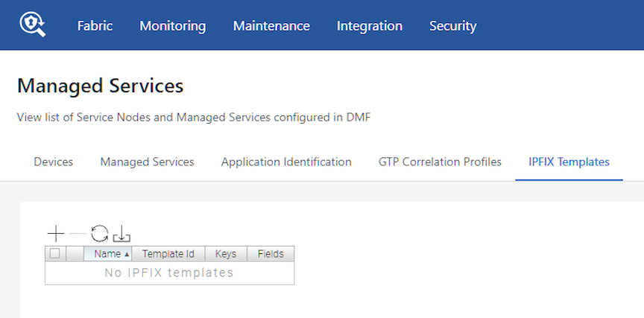The width and height of the screenshot is (644, 318).
Task: Add a new IPFIX template with plus icon
Action: pyautogui.click(x=56, y=234)
